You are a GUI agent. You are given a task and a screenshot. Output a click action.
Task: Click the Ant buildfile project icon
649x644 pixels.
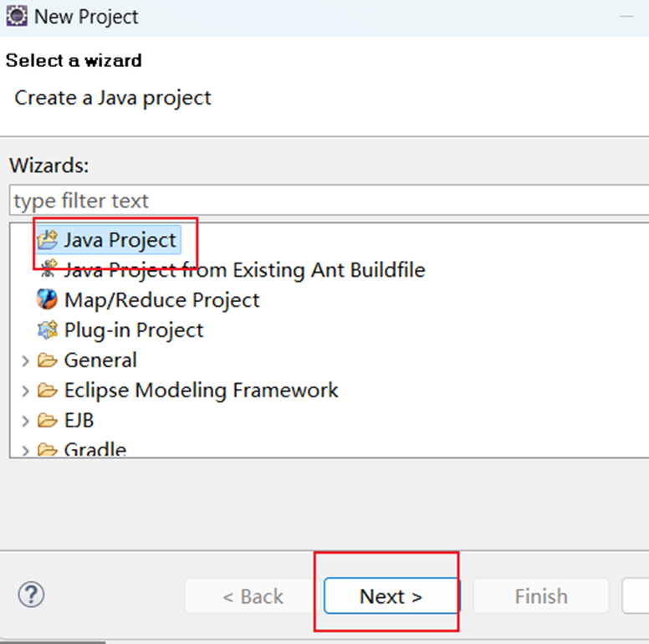pyautogui.click(x=49, y=268)
